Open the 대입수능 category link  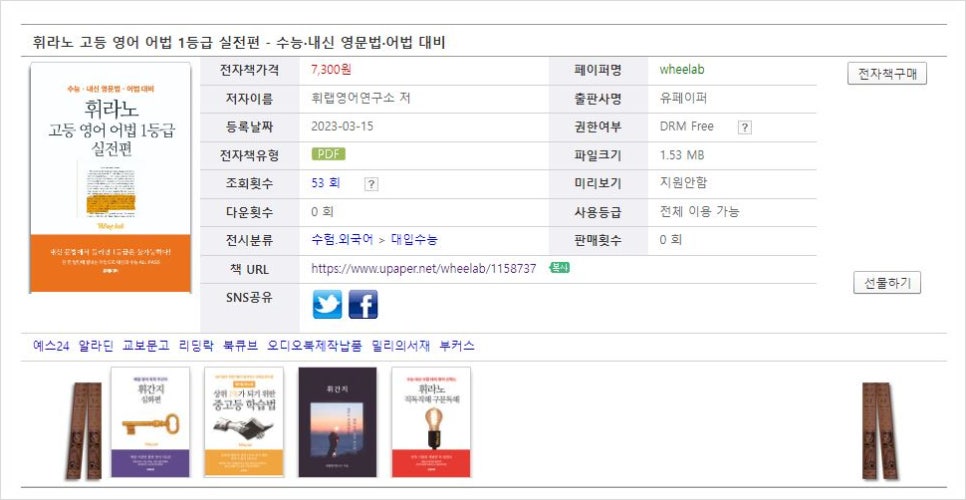(x=414, y=240)
